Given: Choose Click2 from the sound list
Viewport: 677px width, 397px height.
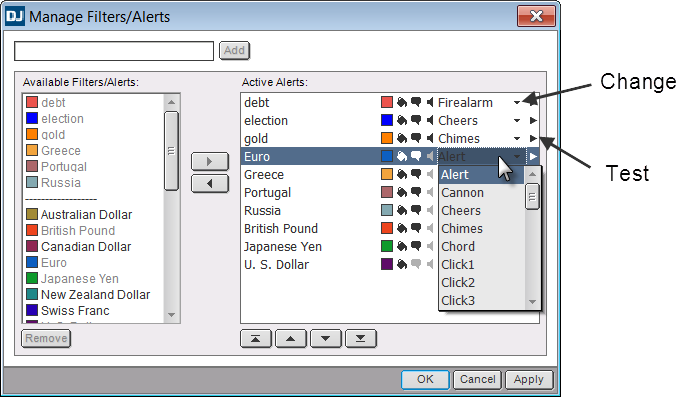Looking at the screenshot, I should (x=481, y=283).
